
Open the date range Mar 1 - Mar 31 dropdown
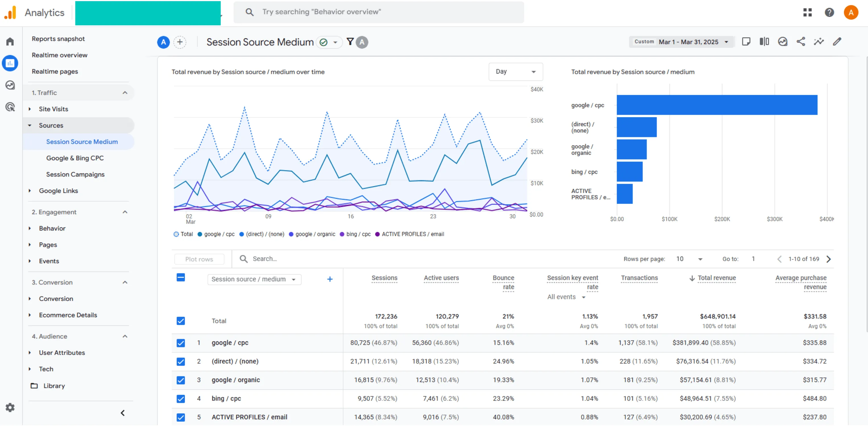click(x=681, y=42)
